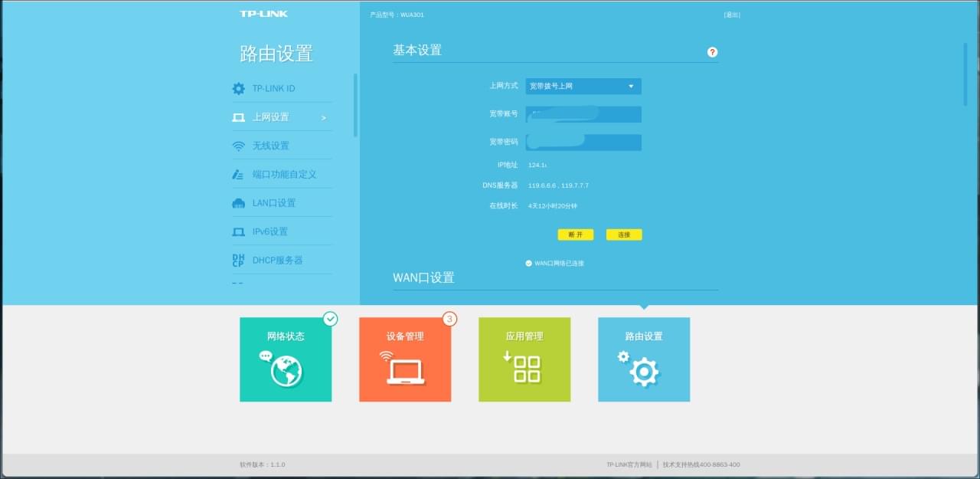
Task: Click the 技术支持热线400-8863-400 text
Action: (701, 464)
